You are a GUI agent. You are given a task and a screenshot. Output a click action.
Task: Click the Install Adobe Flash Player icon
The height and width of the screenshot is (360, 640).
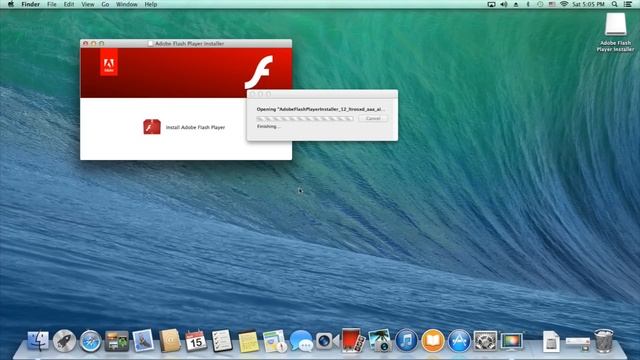pyautogui.click(x=152, y=127)
